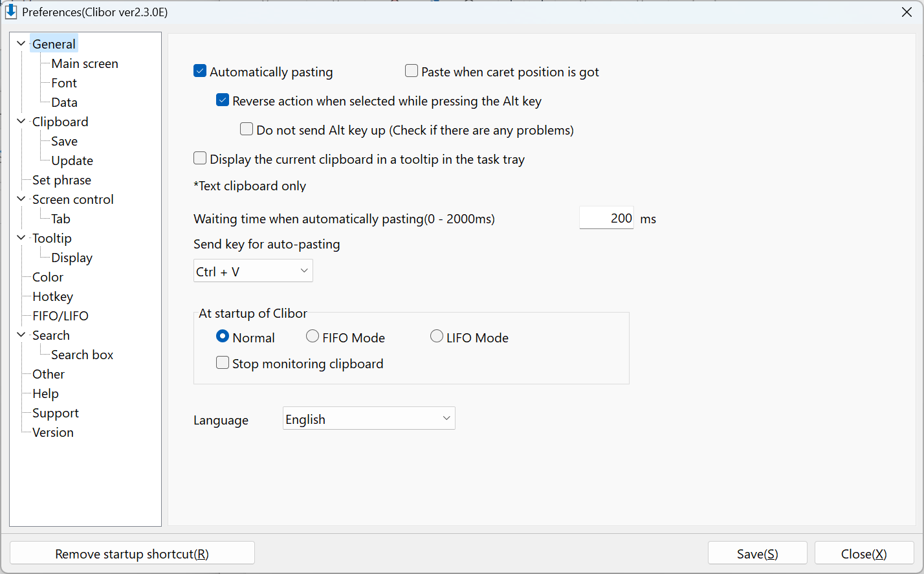This screenshot has height=574, width=924.
Task: Close the Preferences window
Action: pyautogui.click(x=907, y=12)
